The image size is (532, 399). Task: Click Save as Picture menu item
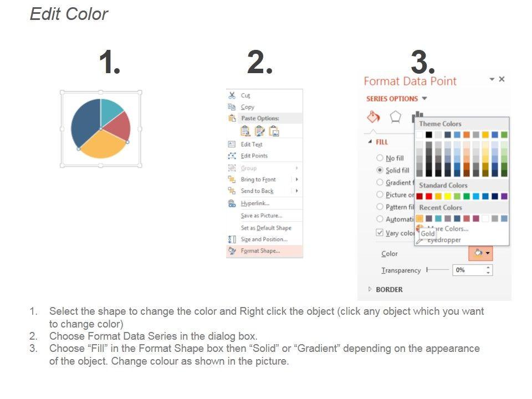[261, 216]
